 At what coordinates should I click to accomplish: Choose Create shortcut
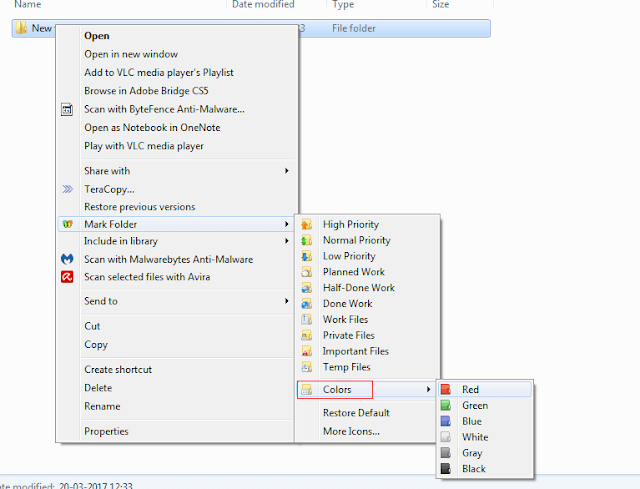pos(118,369)
